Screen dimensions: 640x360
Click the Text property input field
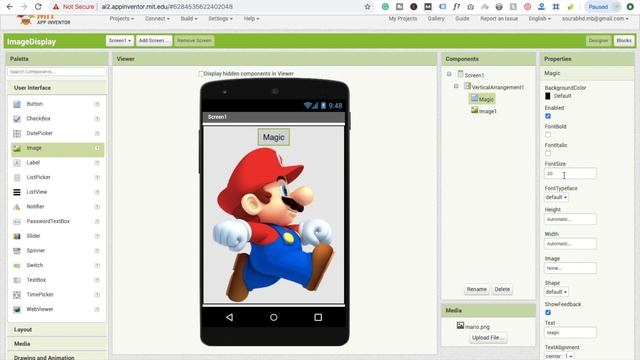point(570,333)
